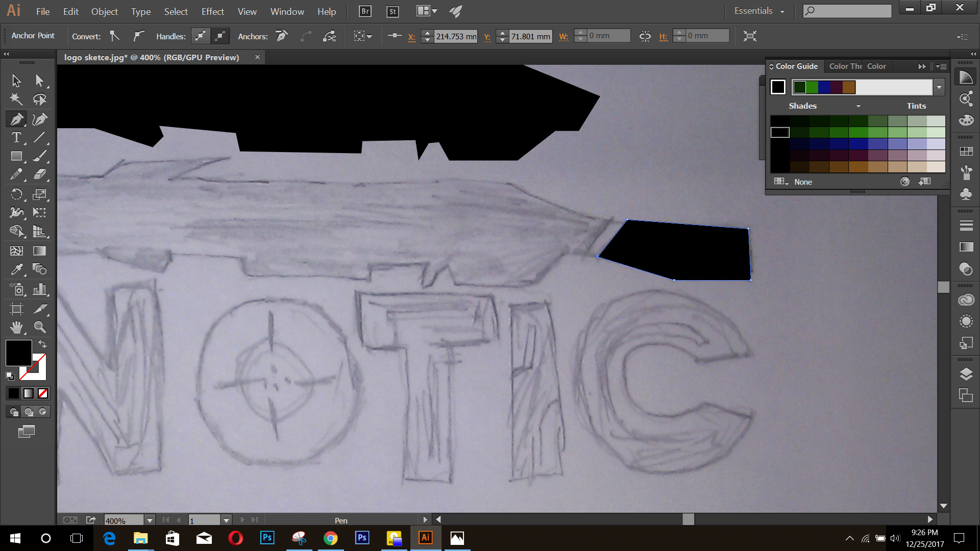
Task: Save color group to Swatch panel
Action: point(925,182)
